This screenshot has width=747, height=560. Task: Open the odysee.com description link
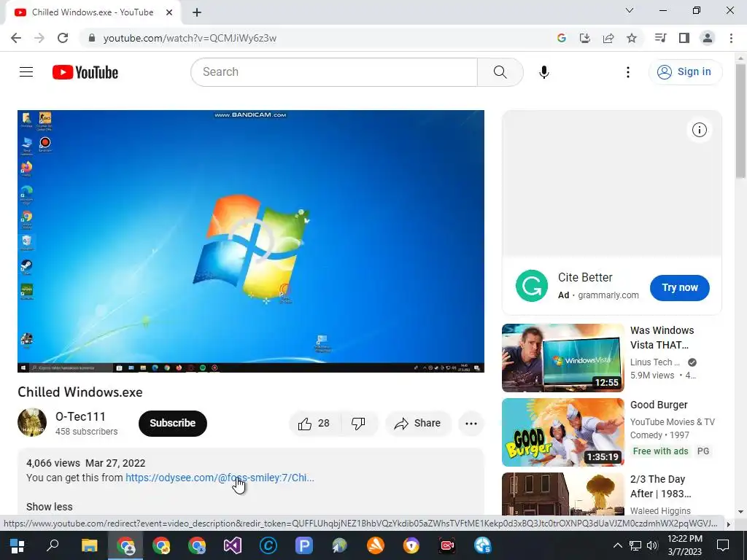click(220, 478)
